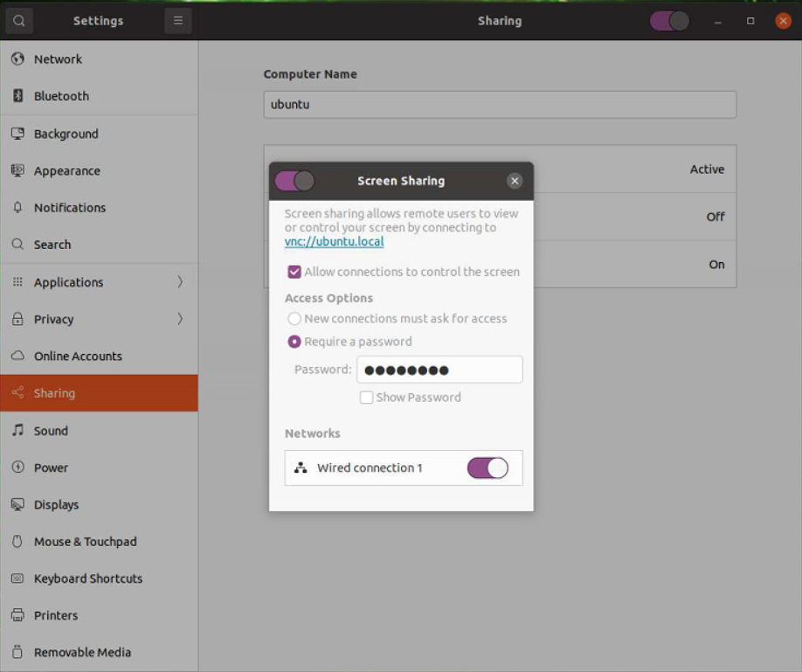Close the Settings window
The image size is (802, 672).
click(783, 21)
